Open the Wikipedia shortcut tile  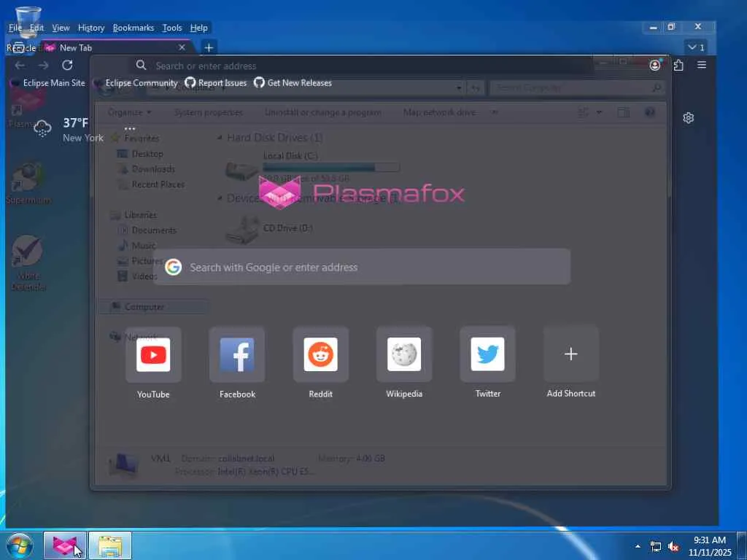pyautogui.click(x=404, y=354)
